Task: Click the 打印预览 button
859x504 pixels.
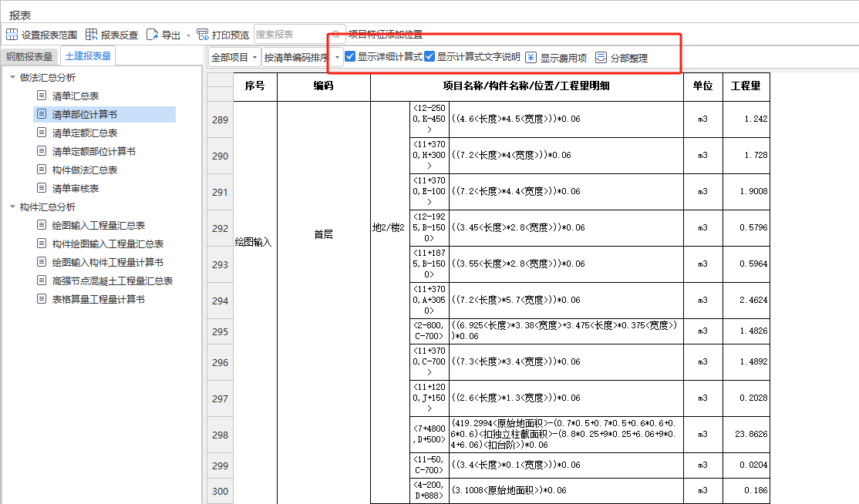Action: pos(223,35)
